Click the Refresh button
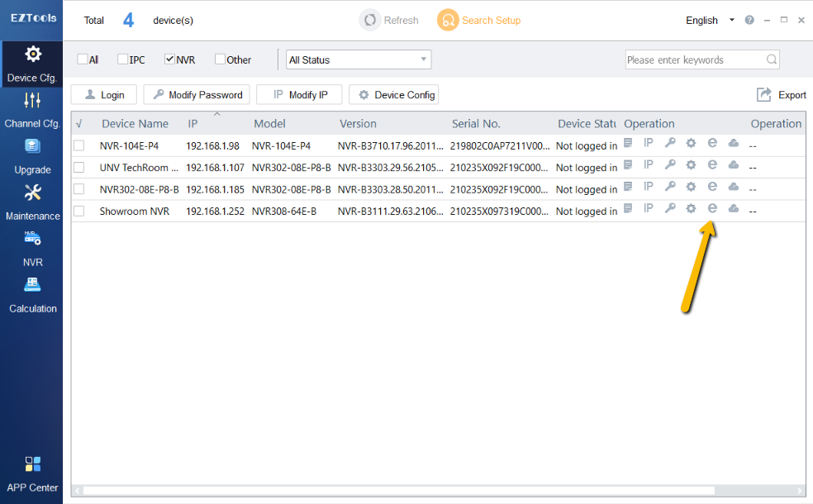This screenshot has width=813, height=504. click(389, 20)
